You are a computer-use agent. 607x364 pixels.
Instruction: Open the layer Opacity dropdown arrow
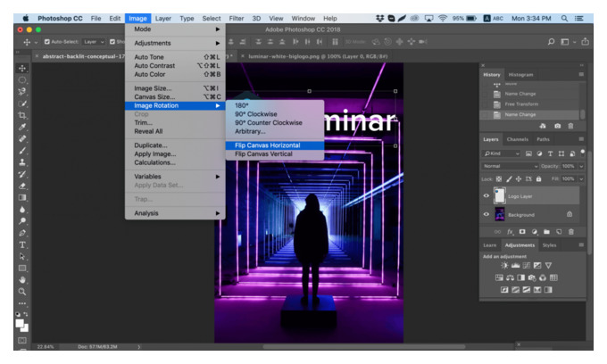(581, 166)
